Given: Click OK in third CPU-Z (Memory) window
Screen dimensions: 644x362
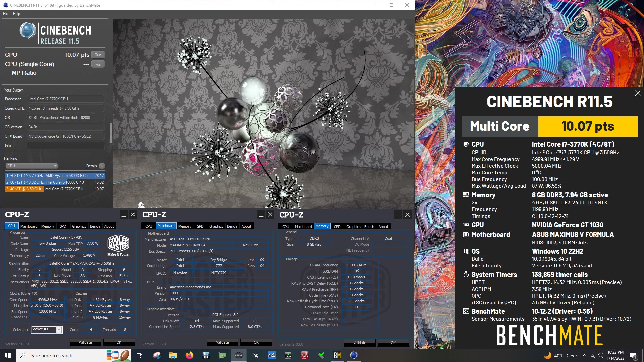Looking at the screenshot, I should tap(393, 343).
